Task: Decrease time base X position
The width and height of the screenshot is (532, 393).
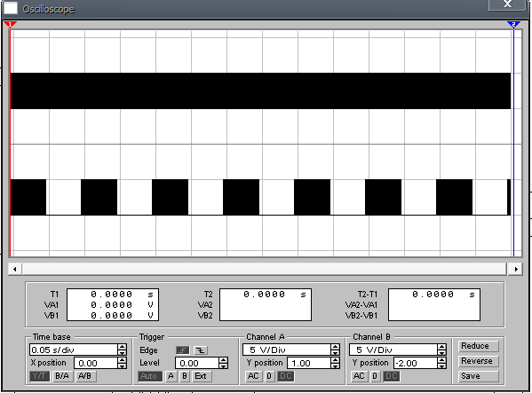Action: pyautogui.click(x=123, y=365)
